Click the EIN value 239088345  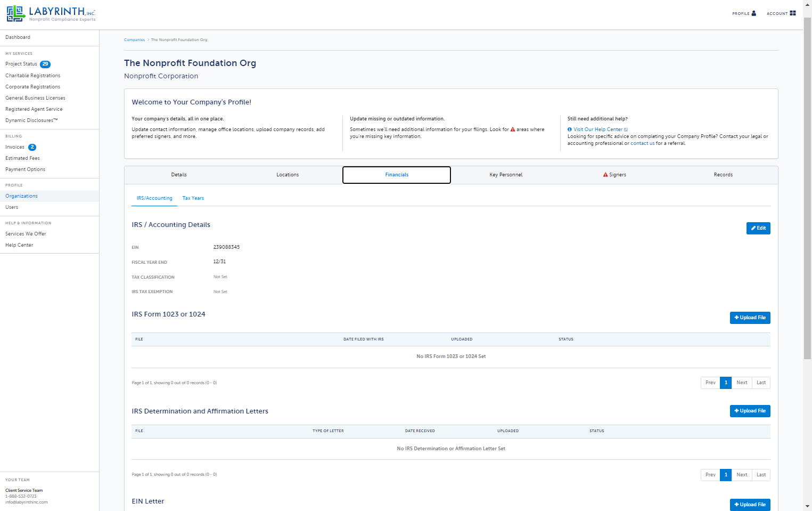click(x=226, y=247)
